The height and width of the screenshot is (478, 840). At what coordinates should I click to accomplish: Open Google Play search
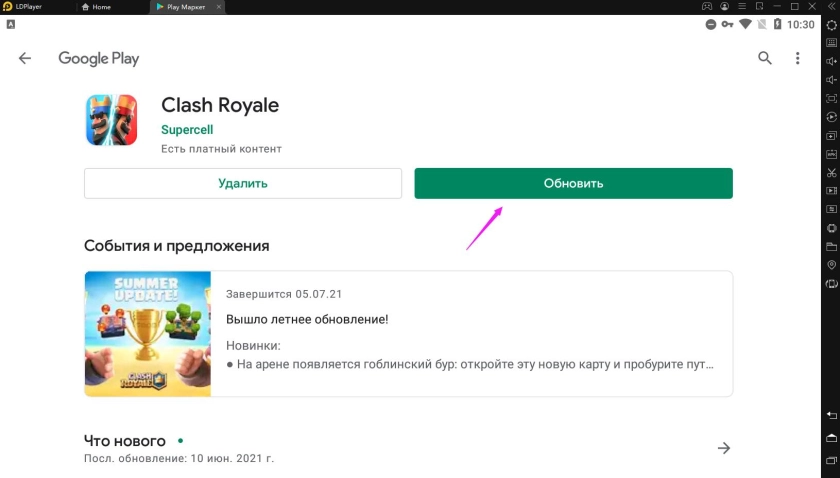[x=764, y=58]
